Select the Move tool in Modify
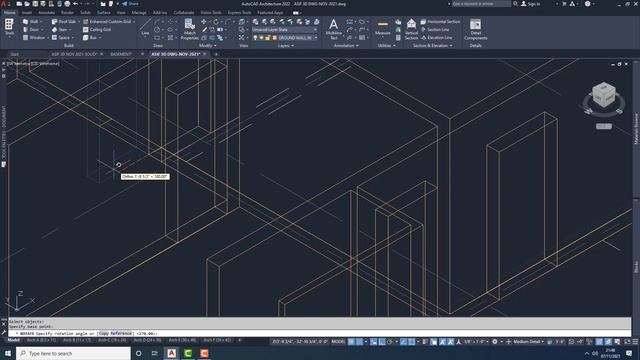This screenshot has height=360, width=640. point(204,22)
